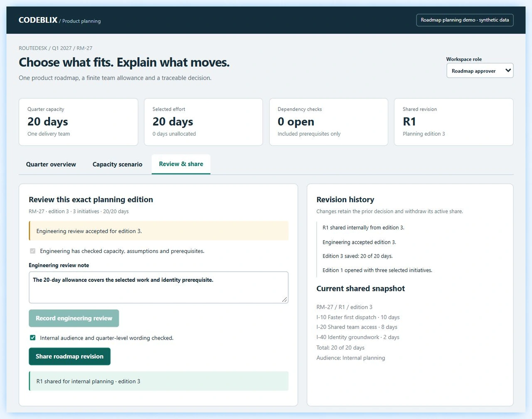Click the Record engineering review button
532x419 pixels.
[x=74, y=318]
